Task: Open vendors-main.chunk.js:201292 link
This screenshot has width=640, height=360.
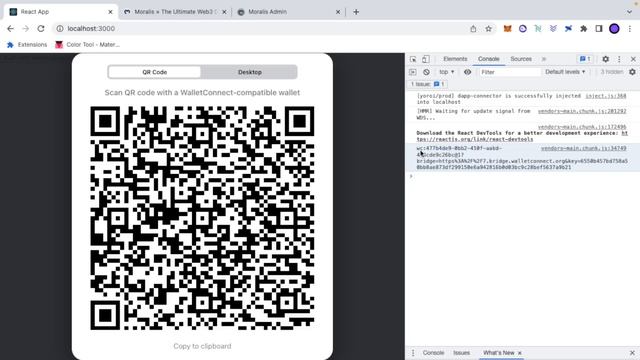Action: point(582,111)
